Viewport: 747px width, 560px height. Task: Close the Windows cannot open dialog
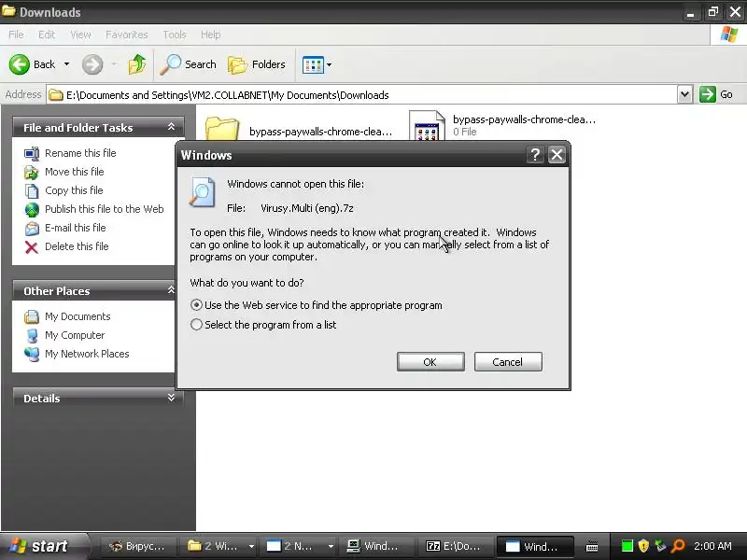point(557,154)
